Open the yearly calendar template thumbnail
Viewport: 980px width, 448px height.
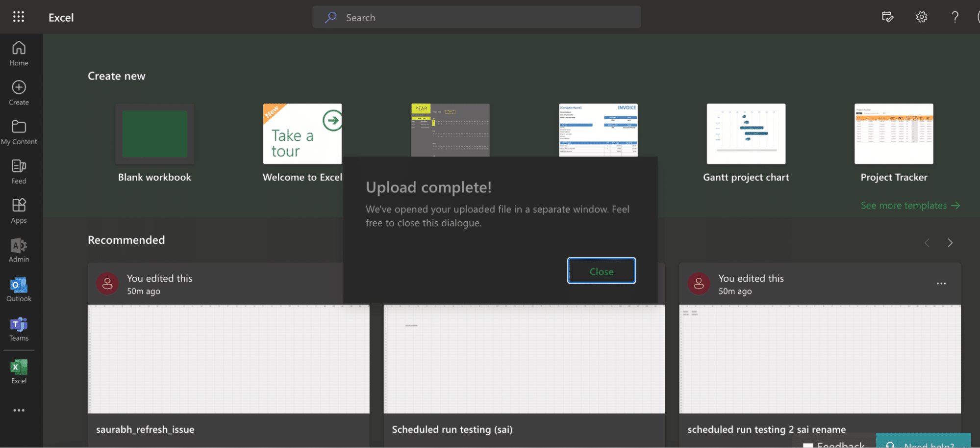(x=450, y=130)
